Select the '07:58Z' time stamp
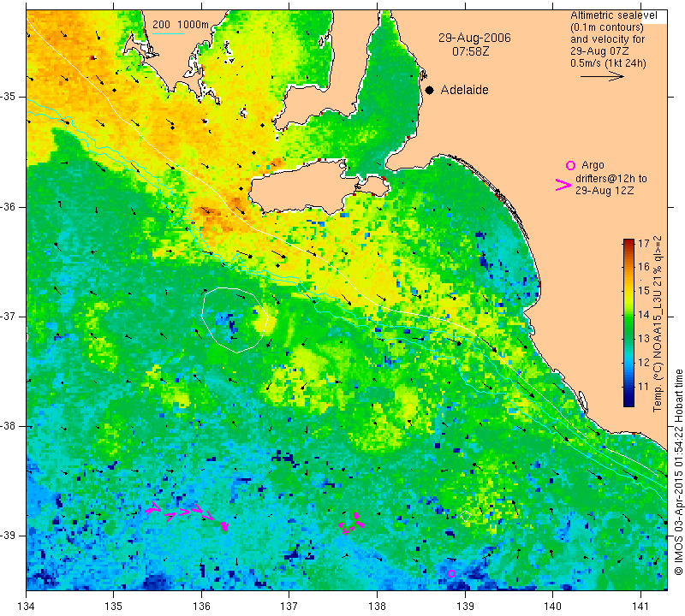 pos(470,51)
